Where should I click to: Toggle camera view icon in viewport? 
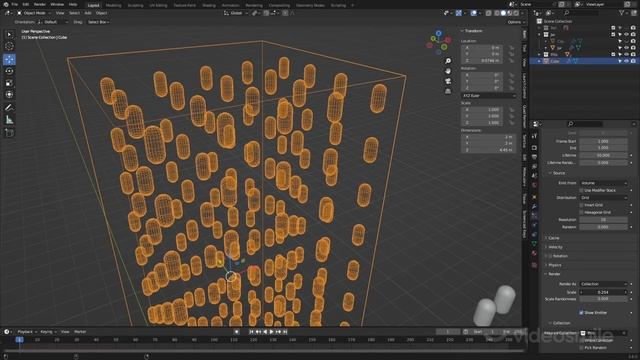click(448, 81)
